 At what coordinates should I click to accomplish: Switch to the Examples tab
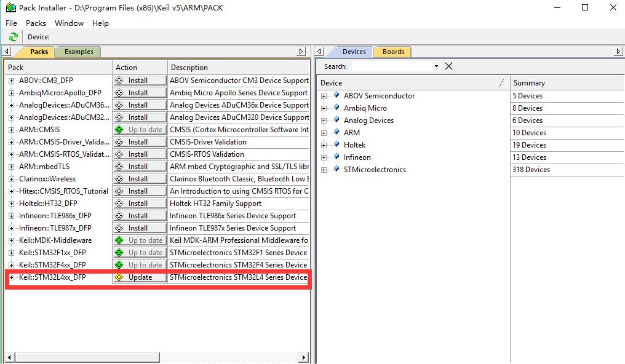coord(78,52)
